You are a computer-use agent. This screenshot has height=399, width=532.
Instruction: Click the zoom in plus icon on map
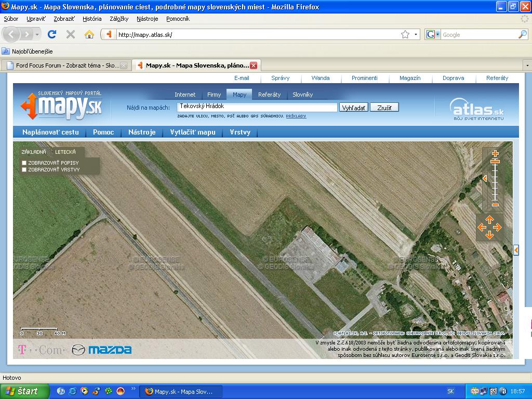pyautogui.click(x=495, y=153)
